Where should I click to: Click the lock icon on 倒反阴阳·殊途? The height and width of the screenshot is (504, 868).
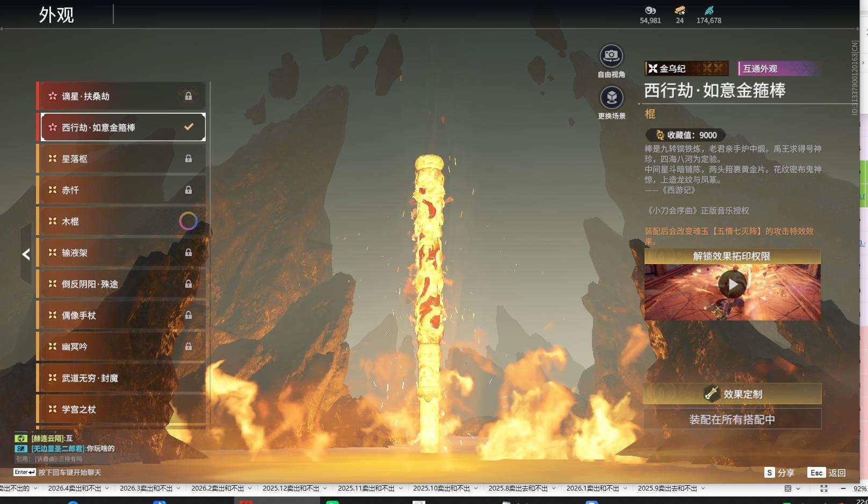tap(189, 283)
